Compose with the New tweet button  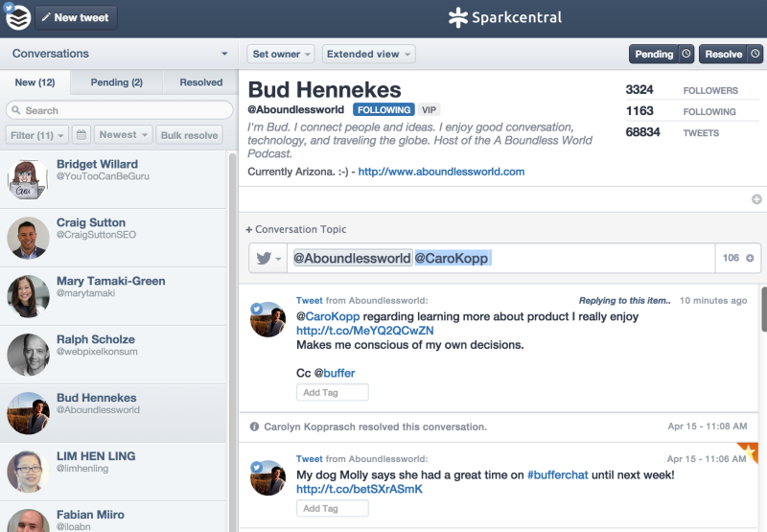coord(76,17)
